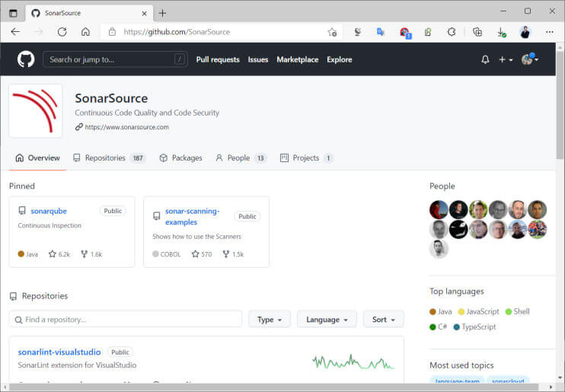
Task: Open browser profile avatar in toolbar
Action: point(525,32)
